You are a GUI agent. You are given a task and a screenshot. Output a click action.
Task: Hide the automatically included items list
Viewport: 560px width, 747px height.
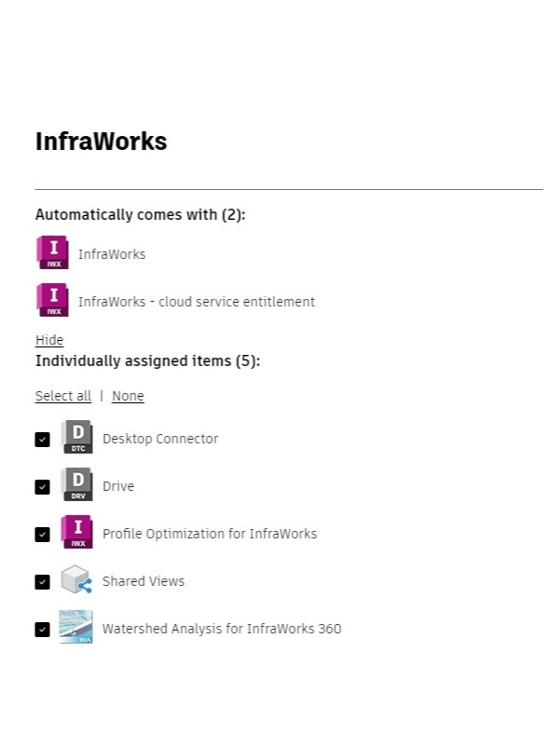49,340
